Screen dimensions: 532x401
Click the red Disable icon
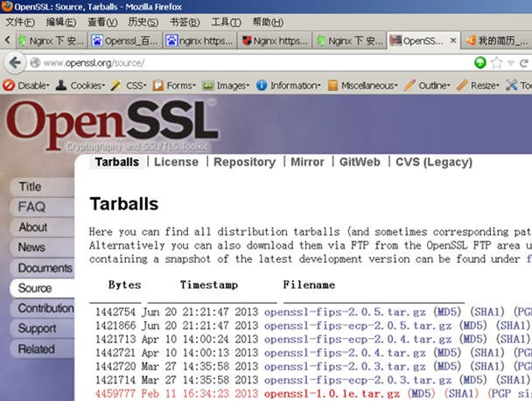coord(9,85)
